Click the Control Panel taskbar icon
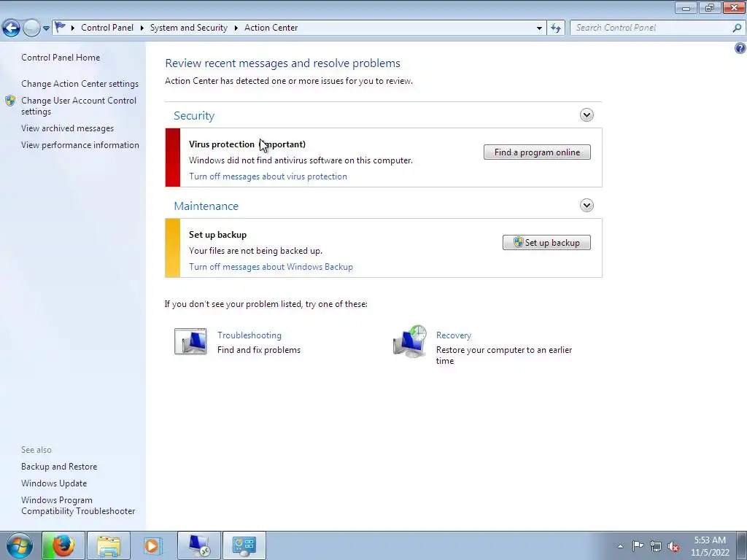747x560 pixels. click(x=244, y=545)
